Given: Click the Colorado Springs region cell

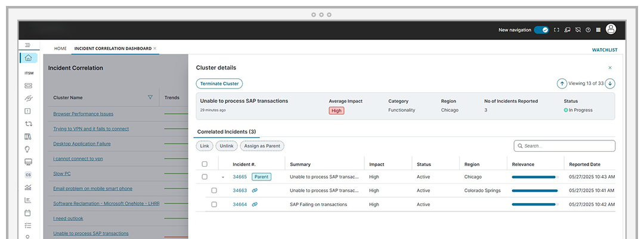Looking at the screenshot, I should (x=482, y=191).
